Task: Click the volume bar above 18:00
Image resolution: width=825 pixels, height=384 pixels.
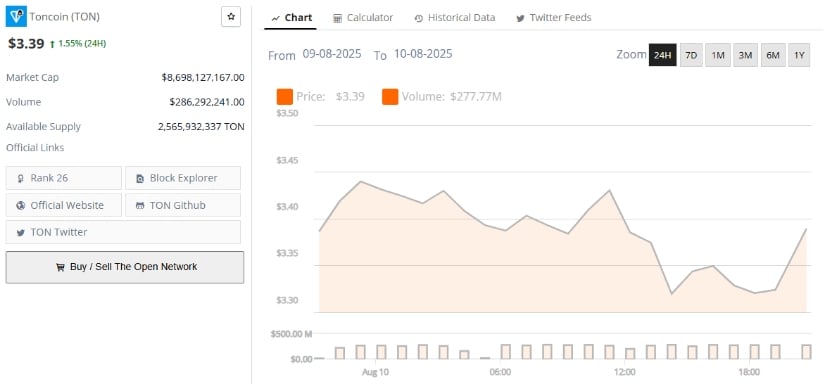Action: pyautogui.click(x=754, y=352)
